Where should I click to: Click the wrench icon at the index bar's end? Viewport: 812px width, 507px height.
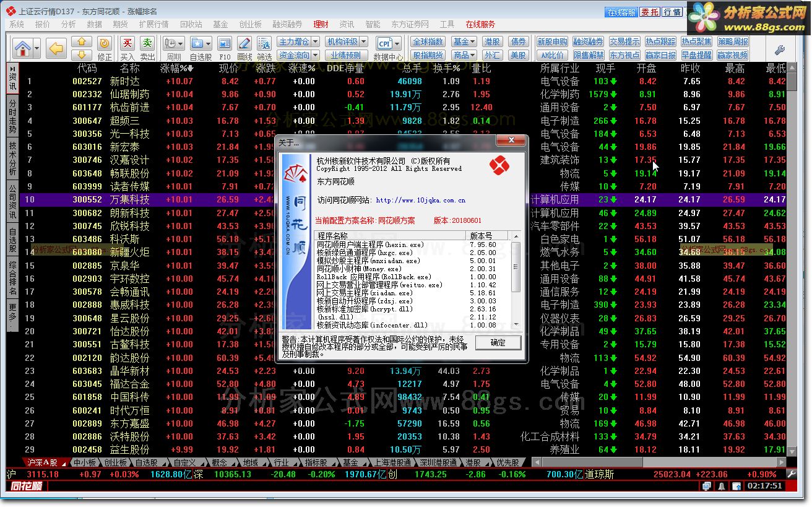792,474
